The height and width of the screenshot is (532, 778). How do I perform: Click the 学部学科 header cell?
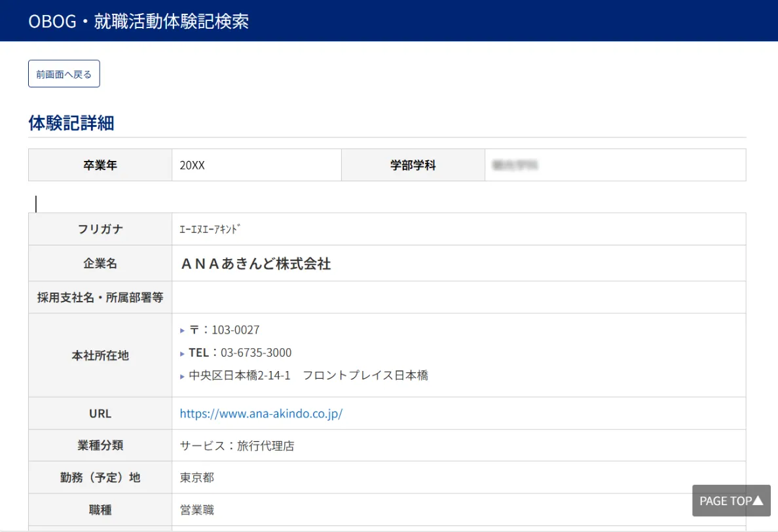(413, 165)
